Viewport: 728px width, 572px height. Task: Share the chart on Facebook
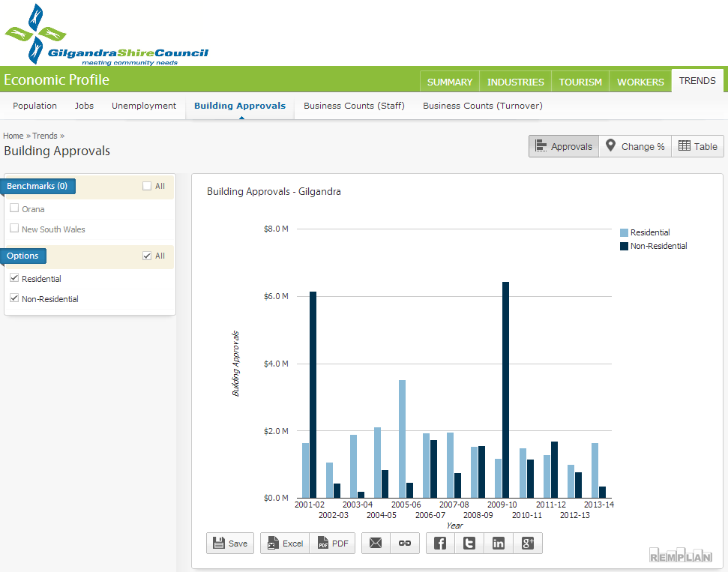[440, 543]
